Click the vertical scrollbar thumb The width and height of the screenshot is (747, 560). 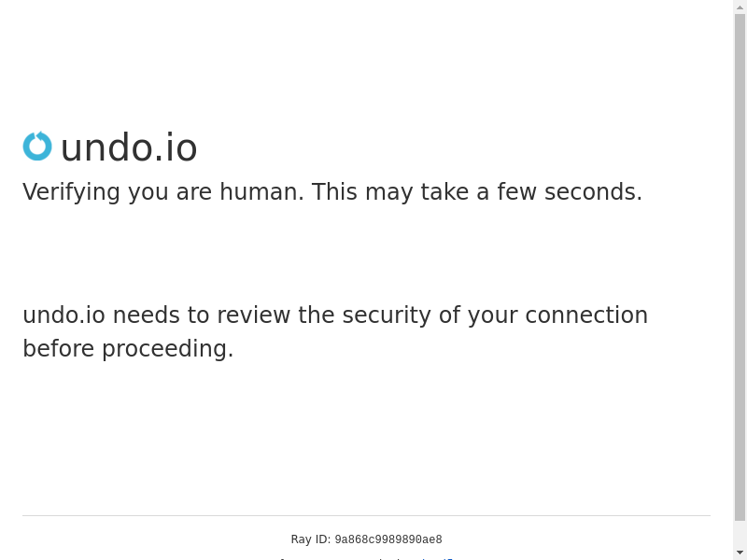[x=740, y=266]
